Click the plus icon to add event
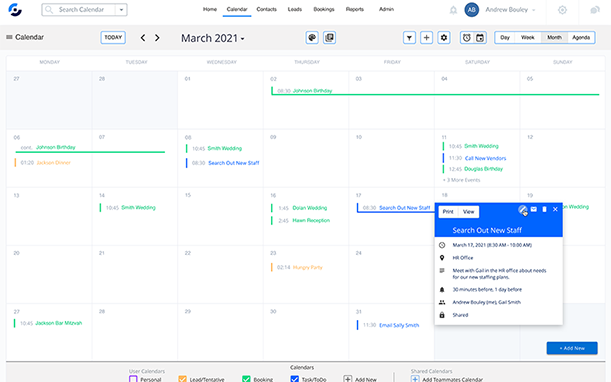611x382 pixels. [426, 38]
